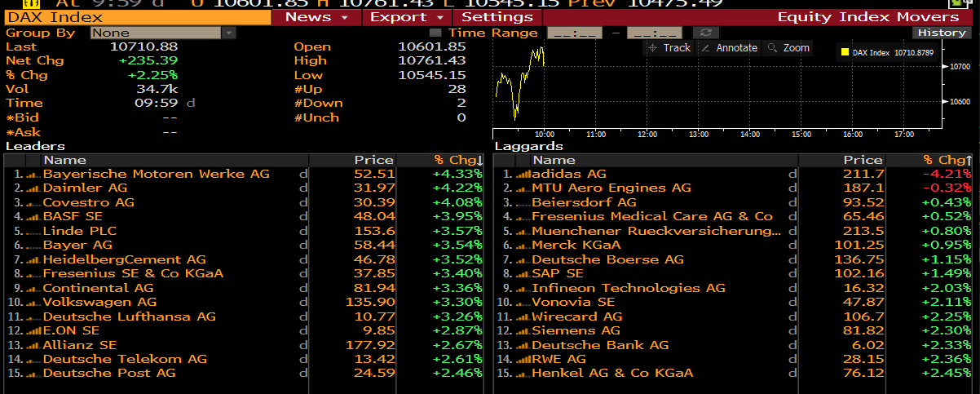Click the Equity Index Movers title

(868, 17)
